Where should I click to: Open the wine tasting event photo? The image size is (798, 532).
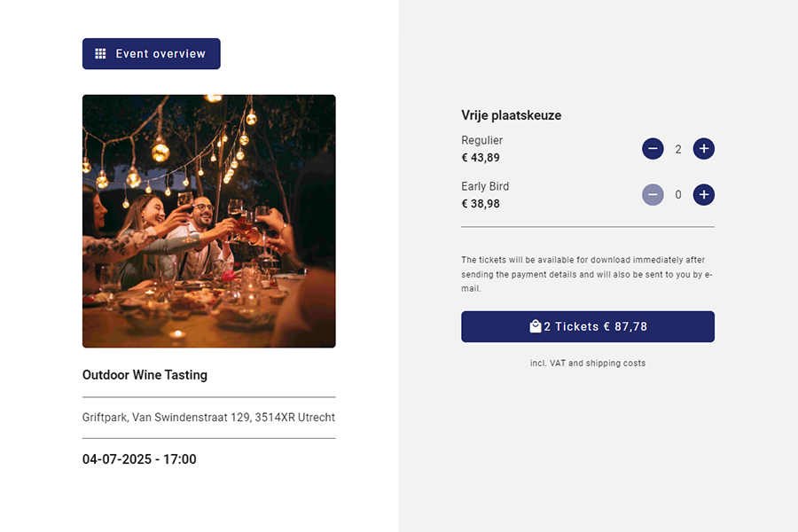209,221
